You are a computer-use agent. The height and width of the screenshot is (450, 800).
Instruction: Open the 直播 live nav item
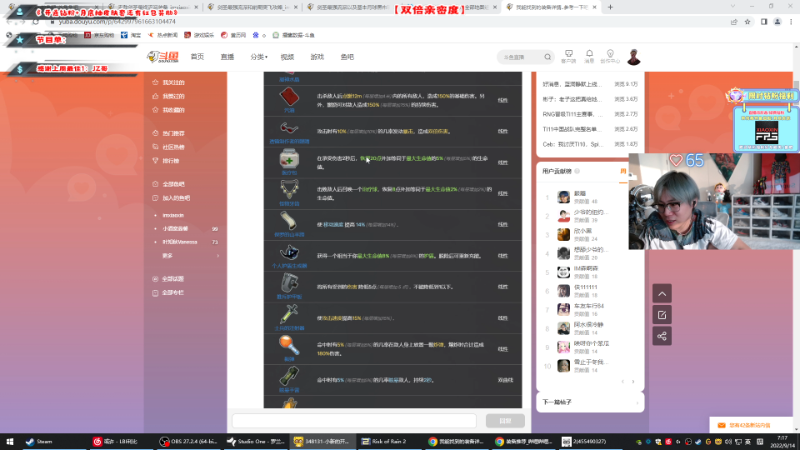227,57
